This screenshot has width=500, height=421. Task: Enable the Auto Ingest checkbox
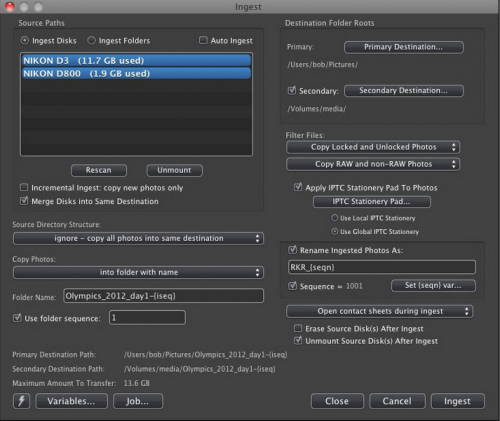(x=203, y=40)
